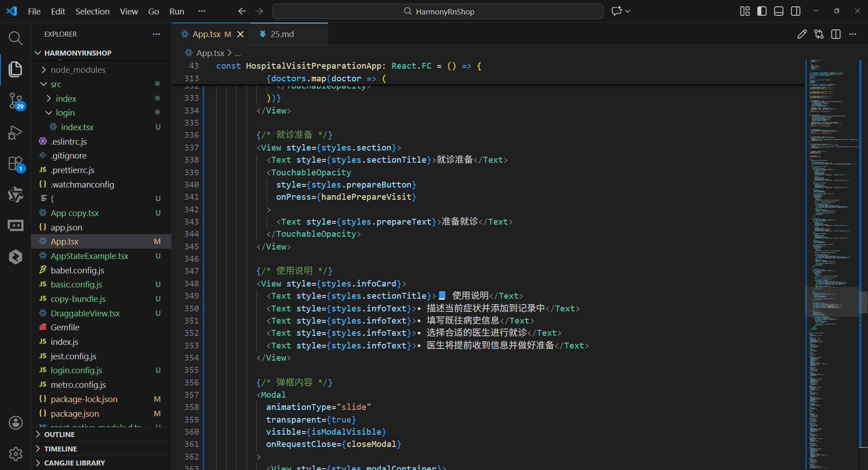Viewport: 868px width, 470px height.
Task: Open more menus ellipsis in menu bar
Action: coord(202,11)
